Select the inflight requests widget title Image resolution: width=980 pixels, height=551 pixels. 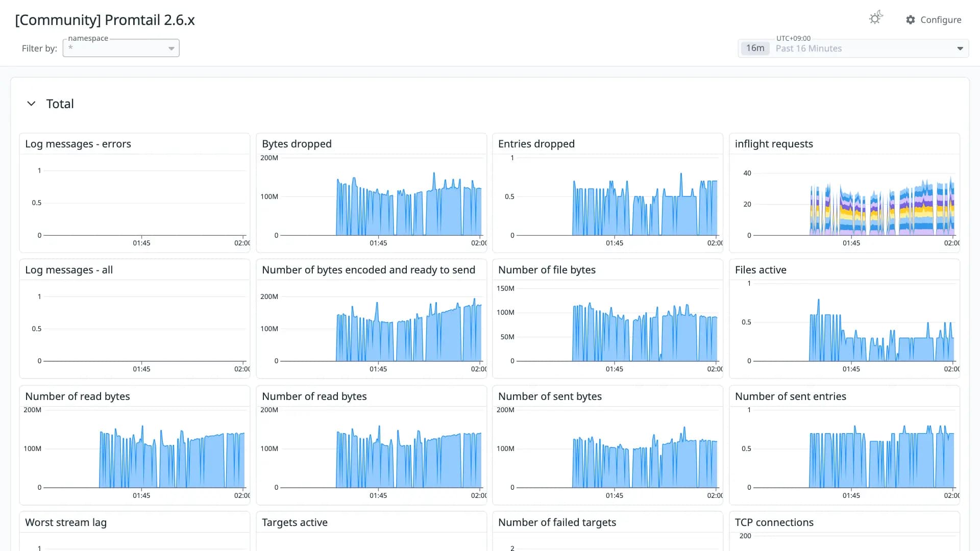tap(774, 144)
